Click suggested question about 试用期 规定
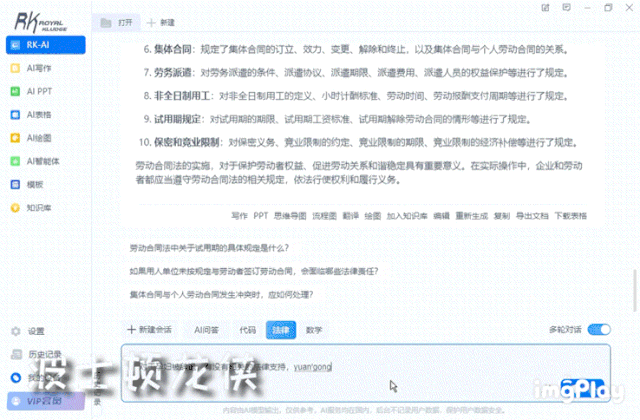Viewport: 640px width, 420px height. pos(209,248)
